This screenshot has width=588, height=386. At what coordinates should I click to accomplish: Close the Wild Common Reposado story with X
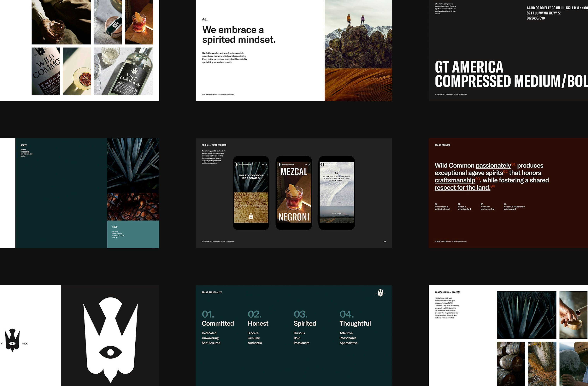tap(266, 165)
